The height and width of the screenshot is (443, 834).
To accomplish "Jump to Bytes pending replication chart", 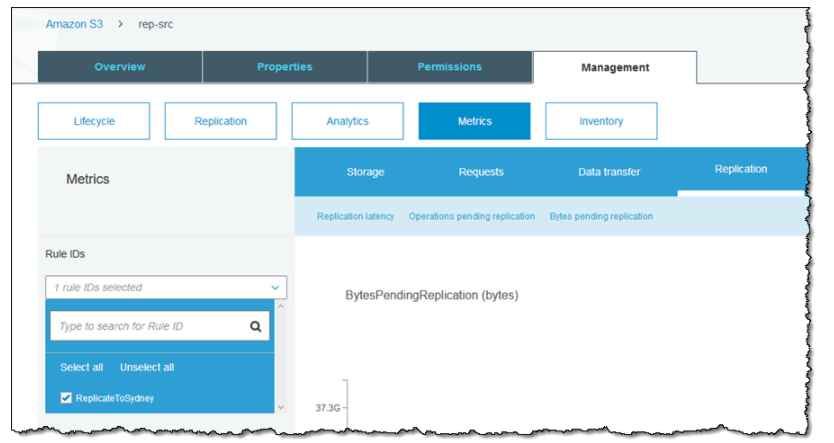I will 601,216.
